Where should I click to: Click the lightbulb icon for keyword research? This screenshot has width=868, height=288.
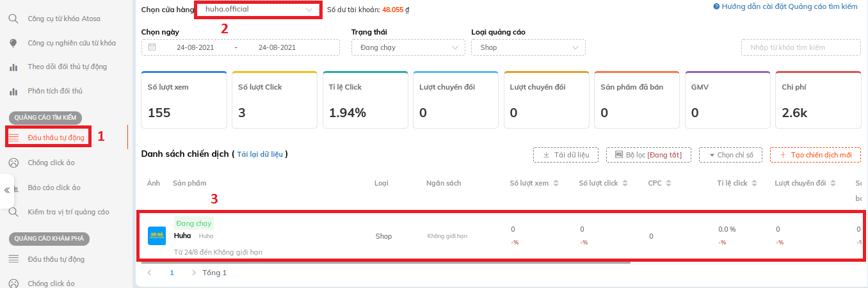13,43
